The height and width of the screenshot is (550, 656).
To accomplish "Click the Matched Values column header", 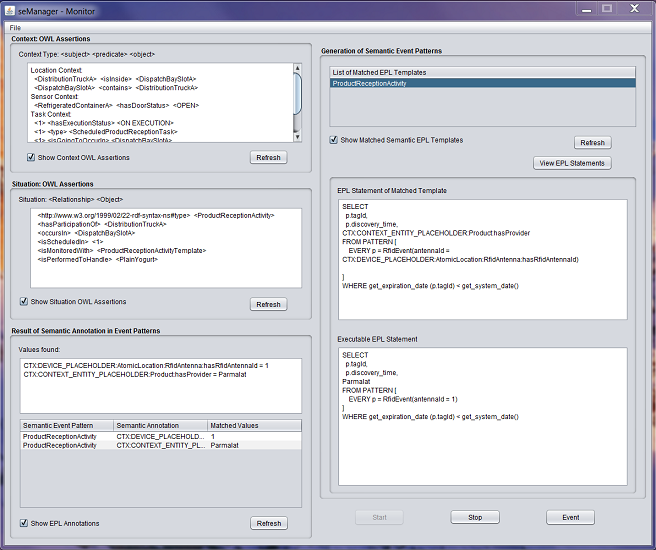I will click(254, 426).
